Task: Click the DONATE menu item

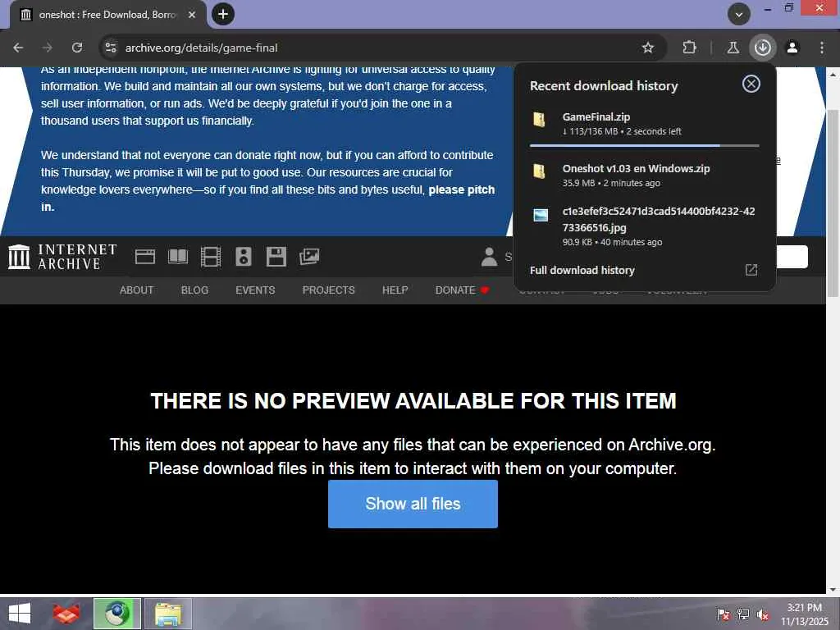Action: tap(462, 290)
